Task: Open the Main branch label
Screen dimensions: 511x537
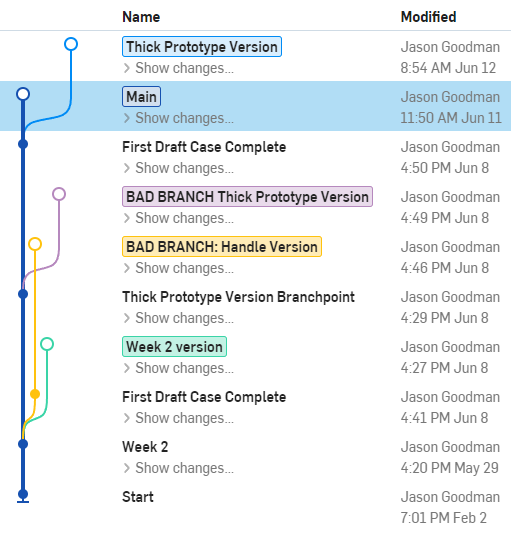Action: [141, 97]
